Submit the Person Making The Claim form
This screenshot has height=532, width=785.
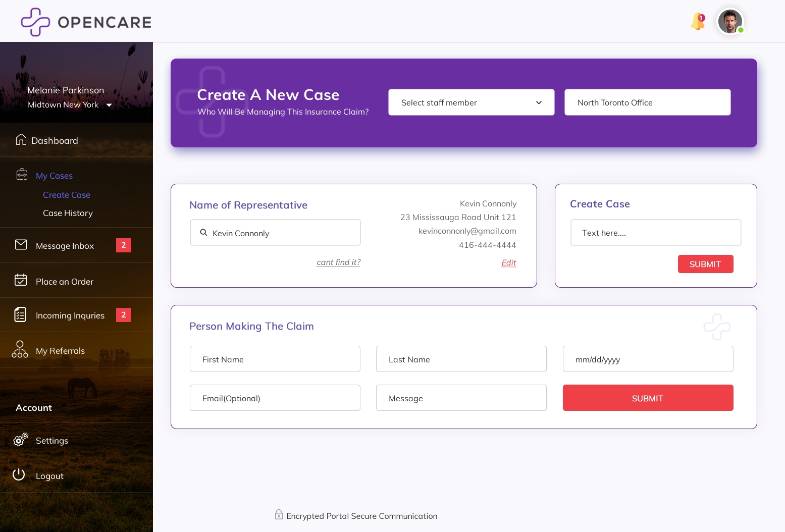(648, 398)
